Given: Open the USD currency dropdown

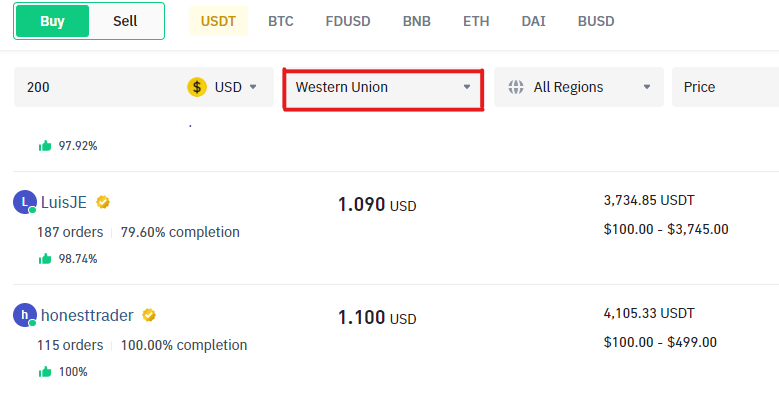Looking at the screenshot, I should coord(236,87).
